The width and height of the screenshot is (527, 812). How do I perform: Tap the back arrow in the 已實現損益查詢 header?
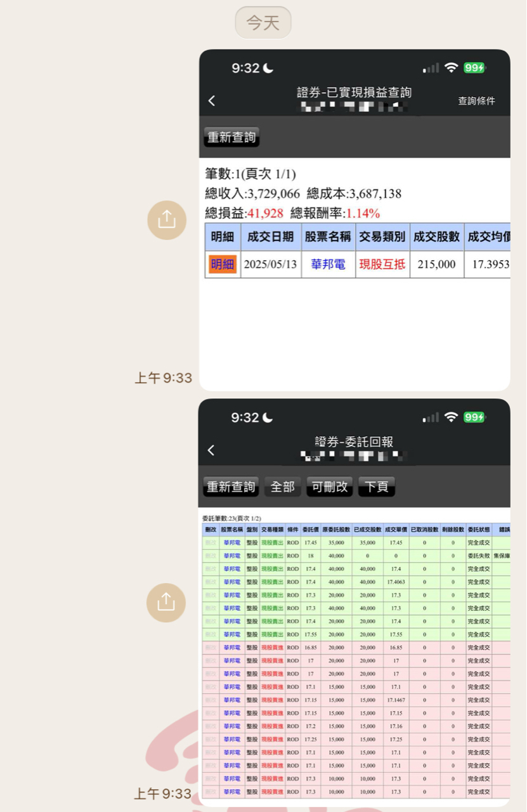pyautogui.click(x=212, y=101)
